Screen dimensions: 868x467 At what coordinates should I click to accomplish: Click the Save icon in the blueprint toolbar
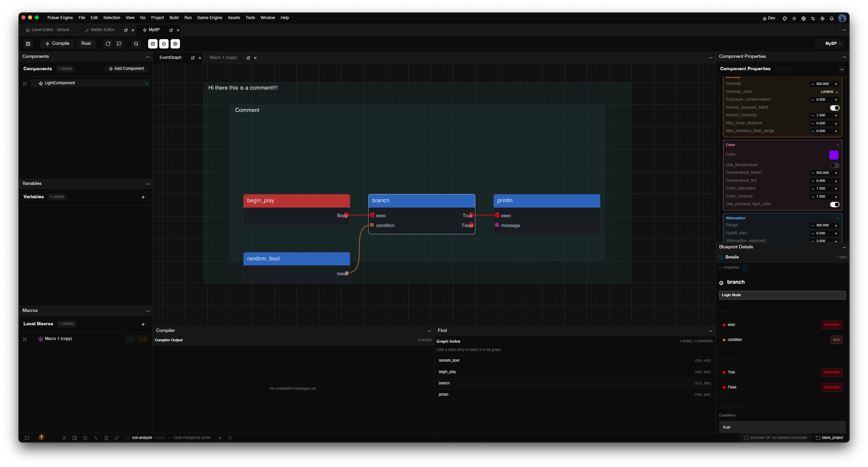(x=28, y=44)
